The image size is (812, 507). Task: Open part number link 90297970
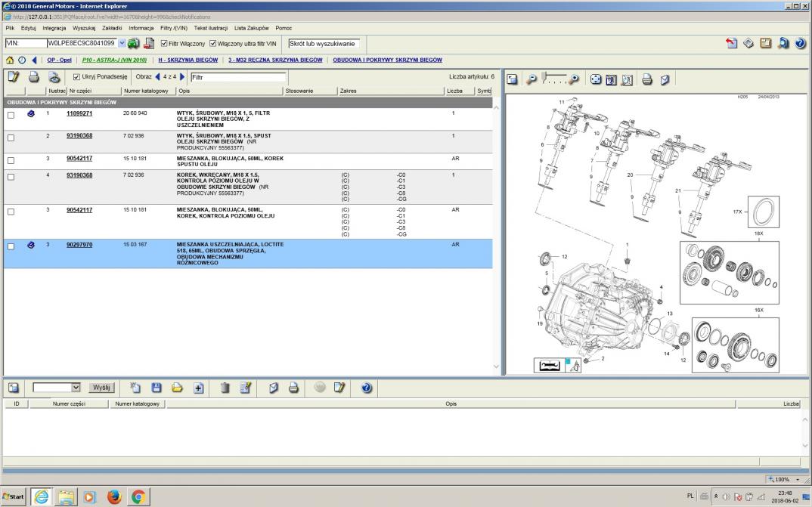[x=79, y=245]
